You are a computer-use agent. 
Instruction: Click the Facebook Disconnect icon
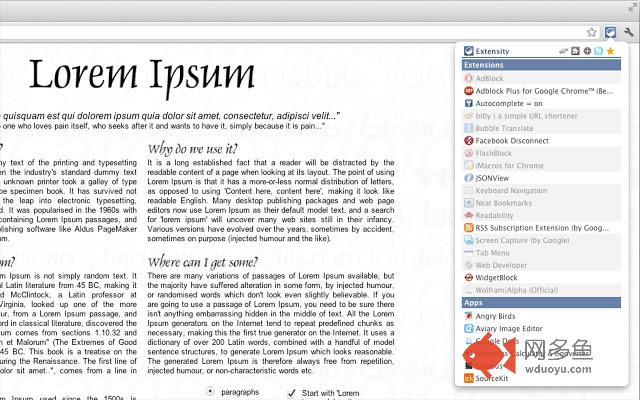pyautogui.click(x=468, y=141)
